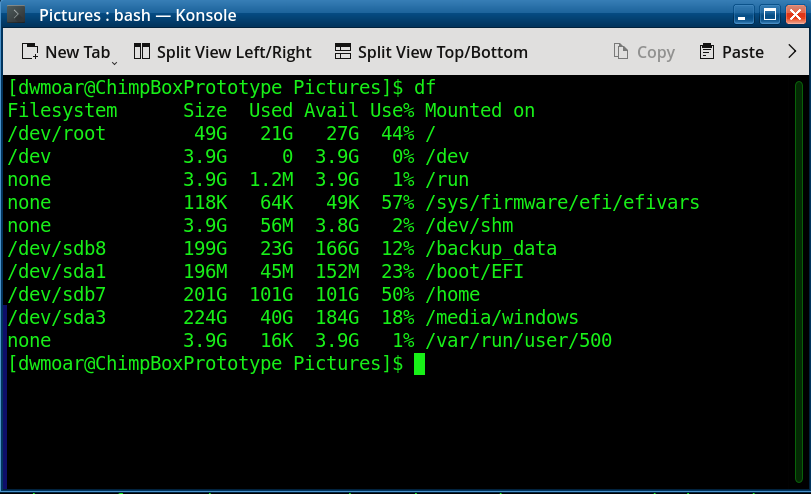This screenshot has height=494, width=811.
Task: Close the Konsole window
Action: pos(794,15)
